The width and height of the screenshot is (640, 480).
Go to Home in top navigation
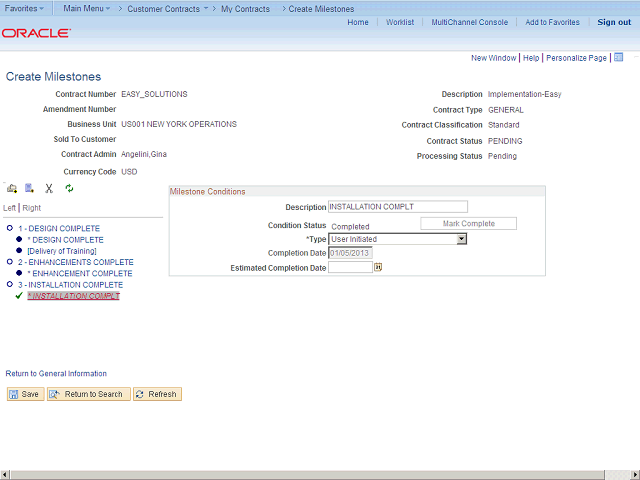point(358,22)
